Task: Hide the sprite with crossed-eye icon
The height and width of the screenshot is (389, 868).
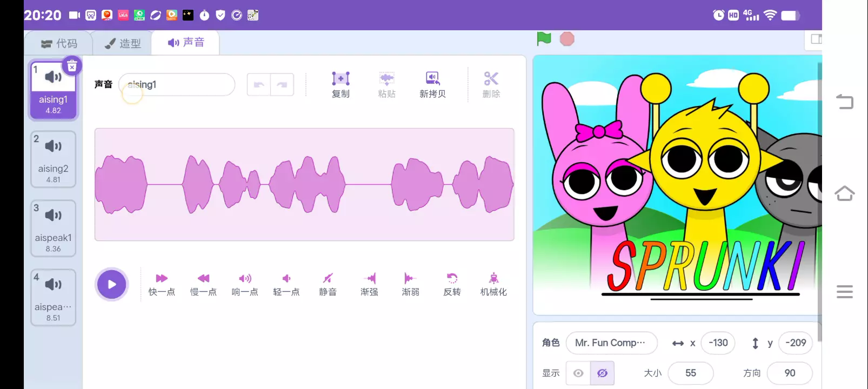Action: point(602,373)
